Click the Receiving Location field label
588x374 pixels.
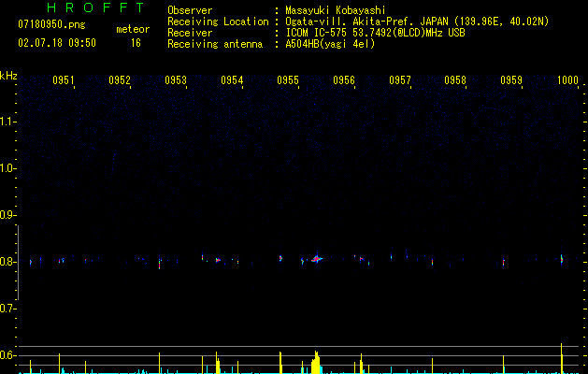[218, 22]
